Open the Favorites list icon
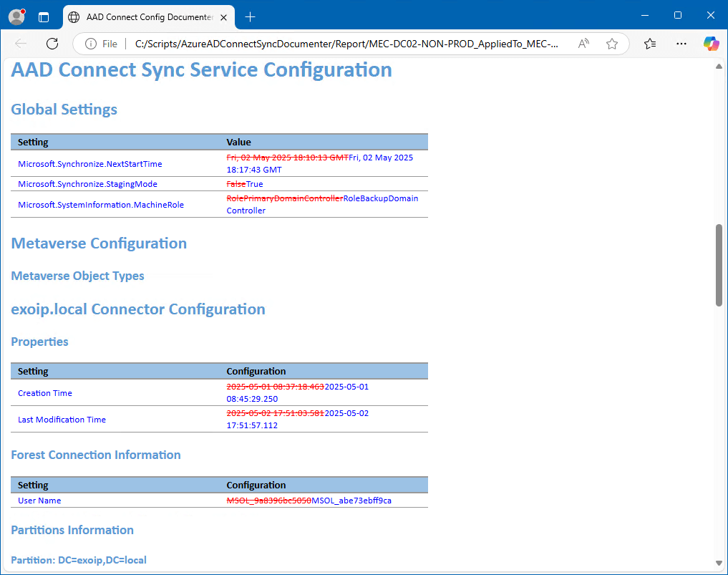 (x=650, y=44)
